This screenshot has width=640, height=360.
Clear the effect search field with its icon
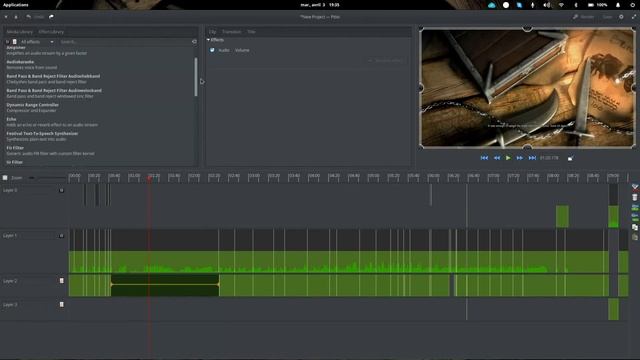(x=194, y=42)
